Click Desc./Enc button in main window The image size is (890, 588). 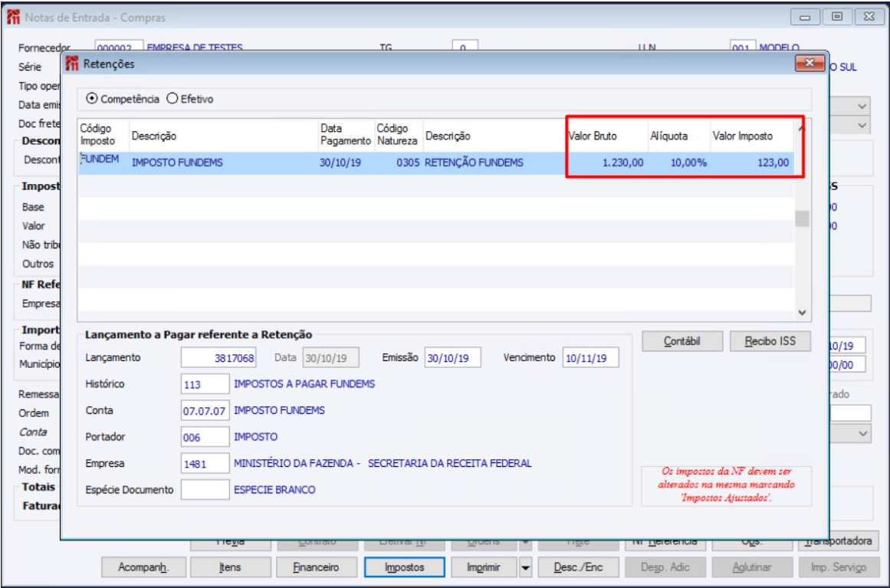(579, 567)
